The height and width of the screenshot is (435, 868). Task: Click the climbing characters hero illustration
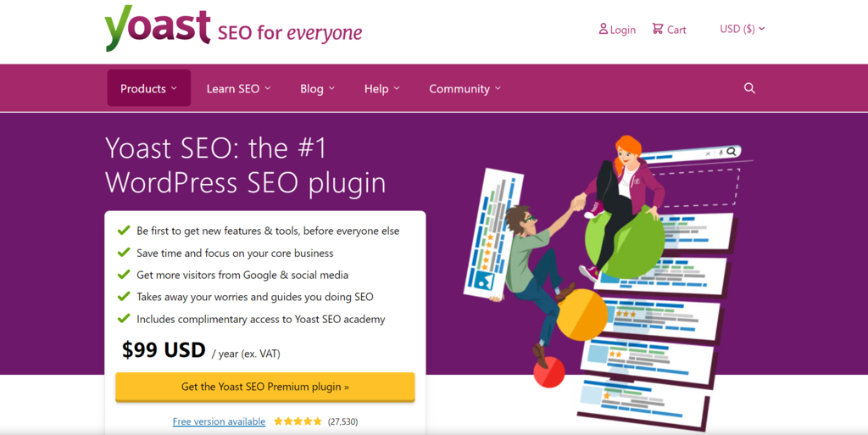pos(593,254)
